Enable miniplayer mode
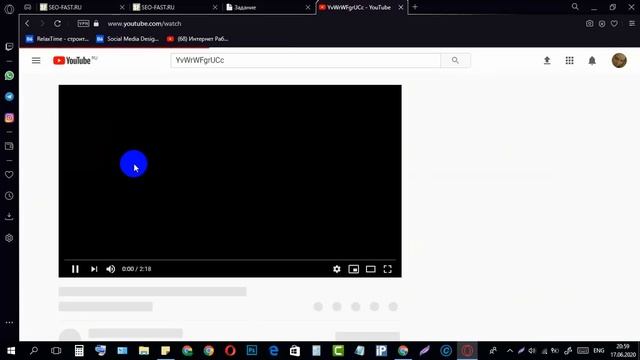Screen dimensions: 640x360 pos(353,269)
